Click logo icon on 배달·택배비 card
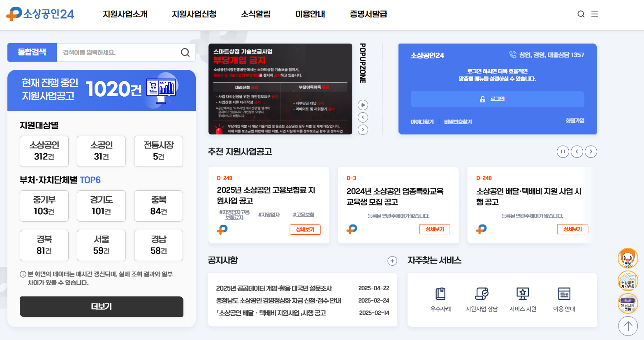The height and width of the screenshot is (340, 644). pyautogui.click(x=481, y=229)
